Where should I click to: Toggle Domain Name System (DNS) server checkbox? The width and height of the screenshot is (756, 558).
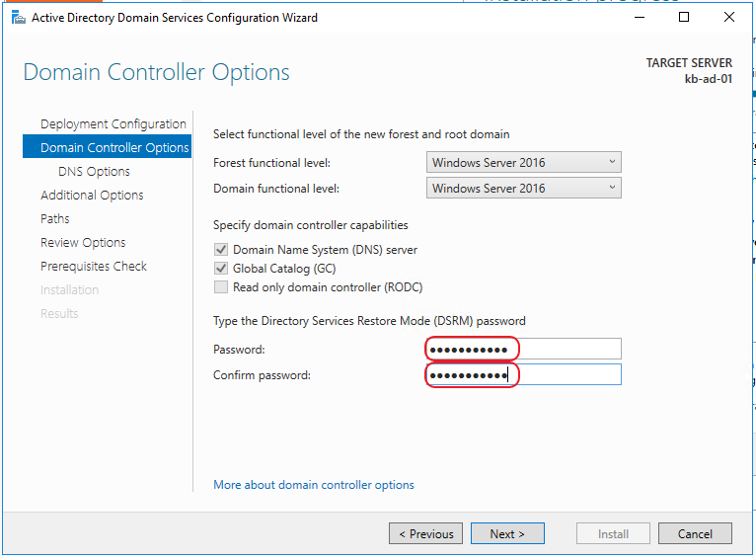pyautogui.click(x=221, y=249)
